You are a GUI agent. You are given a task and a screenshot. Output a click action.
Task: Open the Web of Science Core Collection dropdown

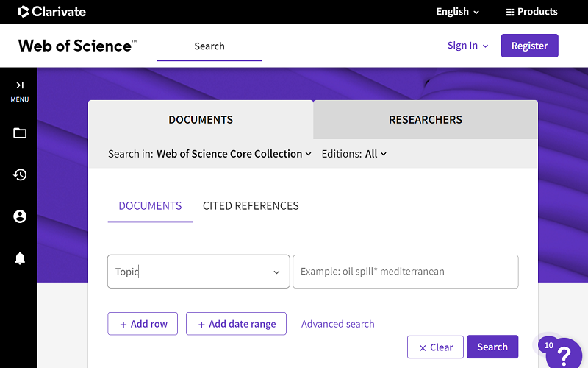point(234,154)
